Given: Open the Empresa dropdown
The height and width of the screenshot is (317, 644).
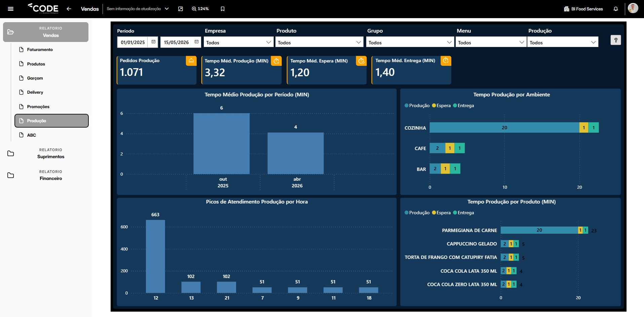Looking at the screenshot, I should (x=238, y=42).
